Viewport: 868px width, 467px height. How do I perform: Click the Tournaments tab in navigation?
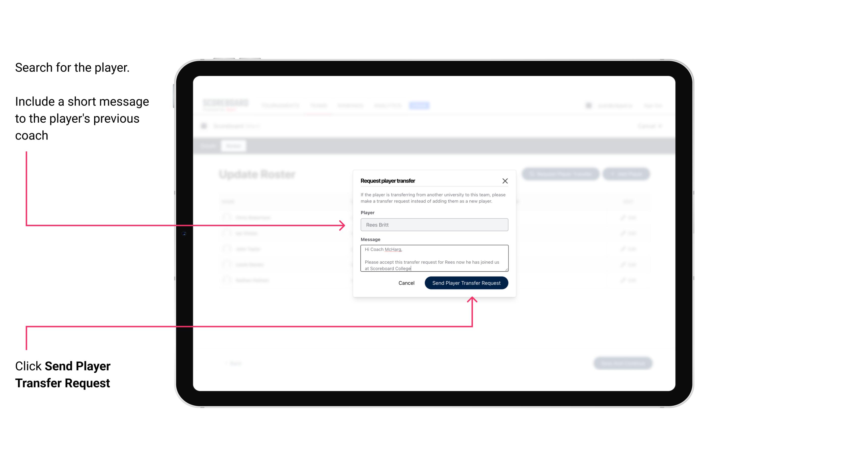(281, 105)
